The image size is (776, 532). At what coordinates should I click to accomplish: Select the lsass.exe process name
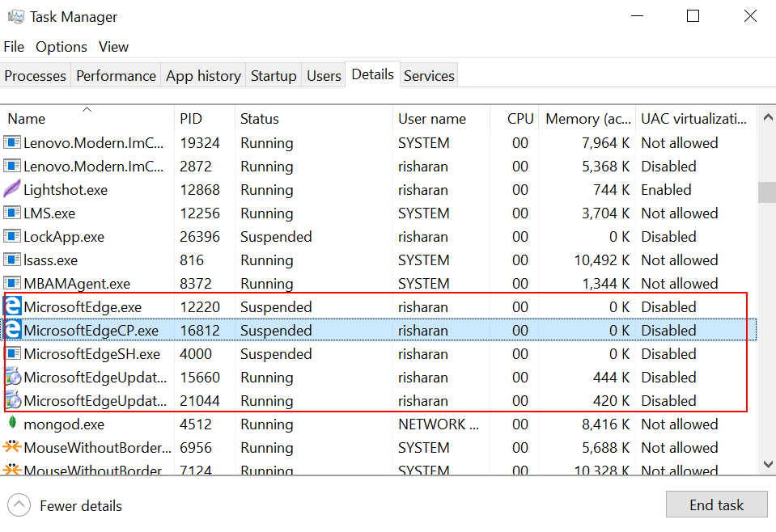click(x=50, y=260)
